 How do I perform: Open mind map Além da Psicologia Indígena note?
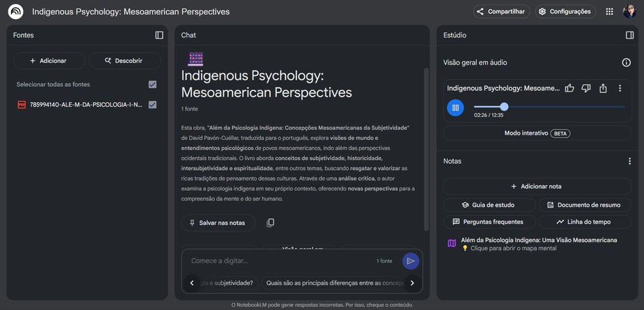click(x=539, y=244)
